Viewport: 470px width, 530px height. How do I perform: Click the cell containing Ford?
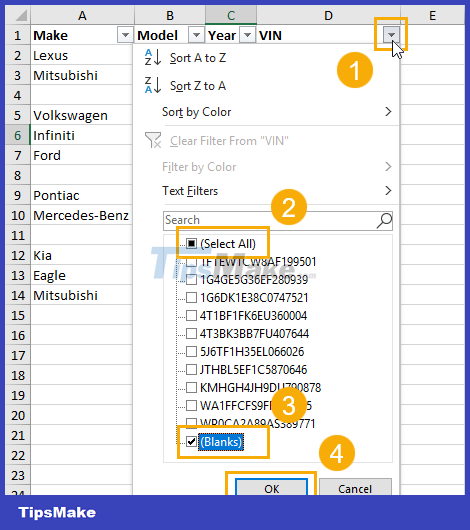tap(81, 155)
